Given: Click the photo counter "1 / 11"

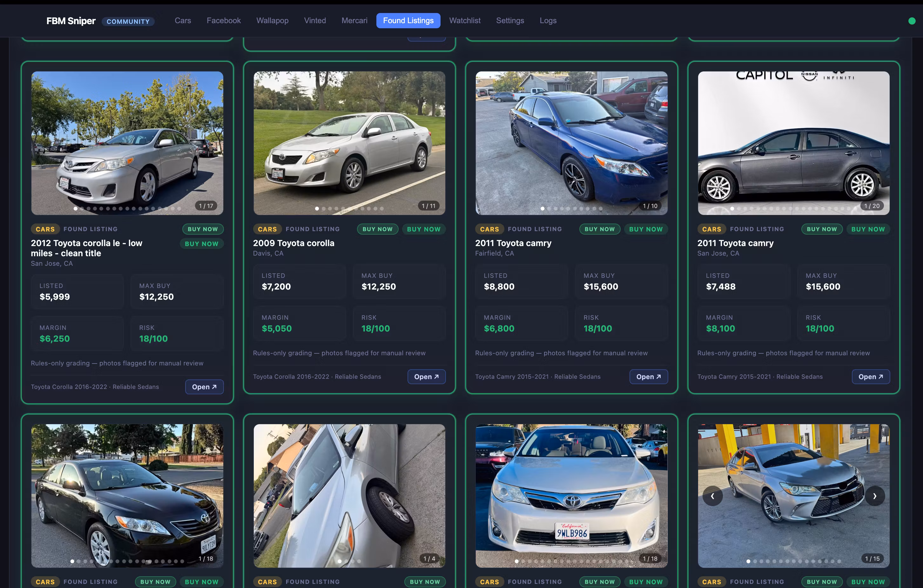Looking at the screenshot, I should pos(428,206).
